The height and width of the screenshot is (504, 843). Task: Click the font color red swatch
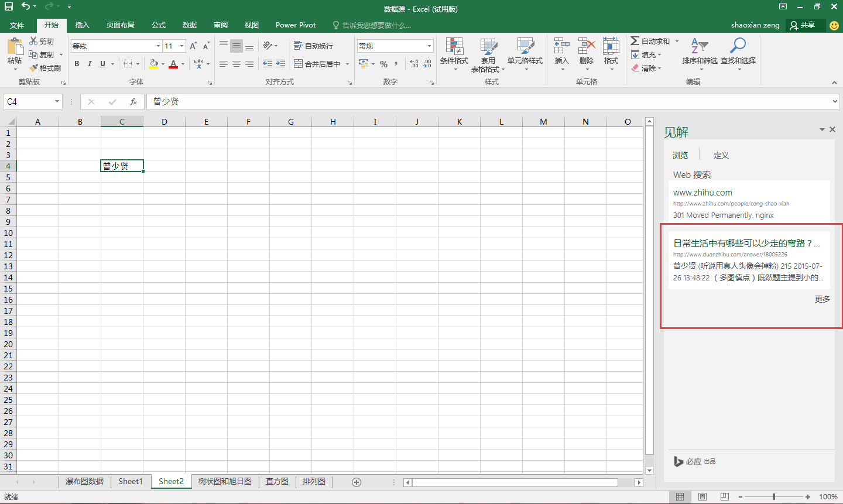(x=174, y=67)
